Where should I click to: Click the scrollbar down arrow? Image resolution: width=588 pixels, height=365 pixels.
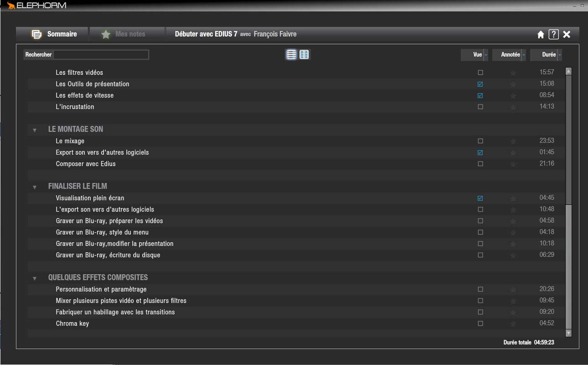pyautogui.click(x=568, y=333)
